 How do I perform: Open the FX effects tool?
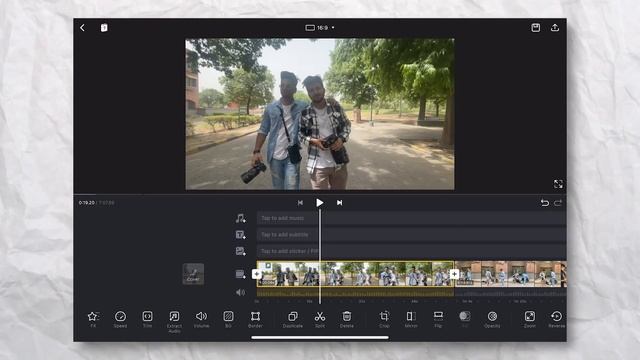(x=93, y=319)
